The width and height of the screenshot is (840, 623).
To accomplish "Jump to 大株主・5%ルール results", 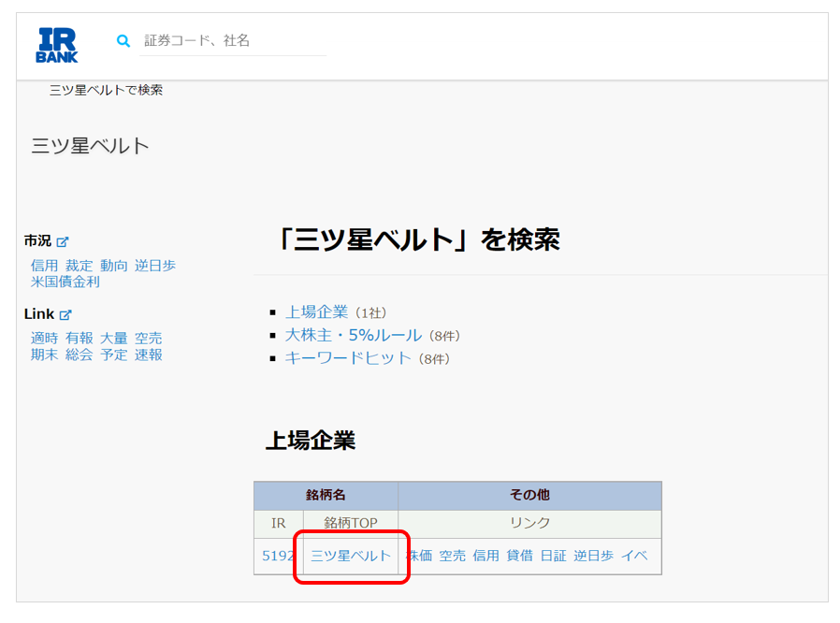I will 354,335.
